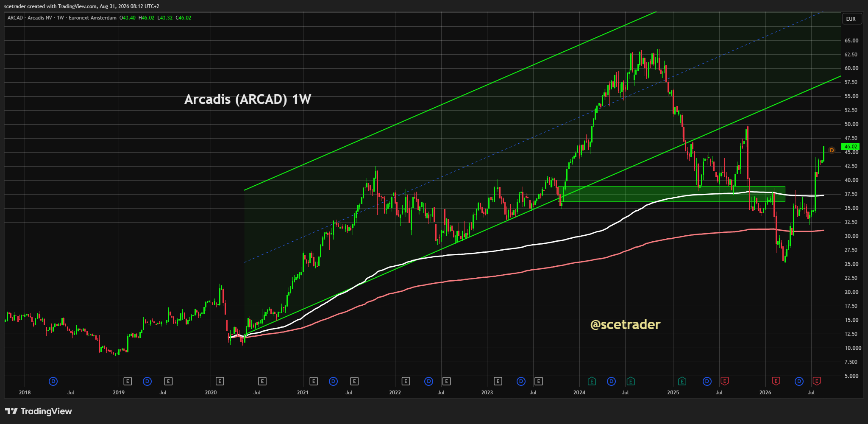The width and height of the screenshot is (868, 424).
Task: Open the 2021 dividend D marker
Action: point(334,381)
